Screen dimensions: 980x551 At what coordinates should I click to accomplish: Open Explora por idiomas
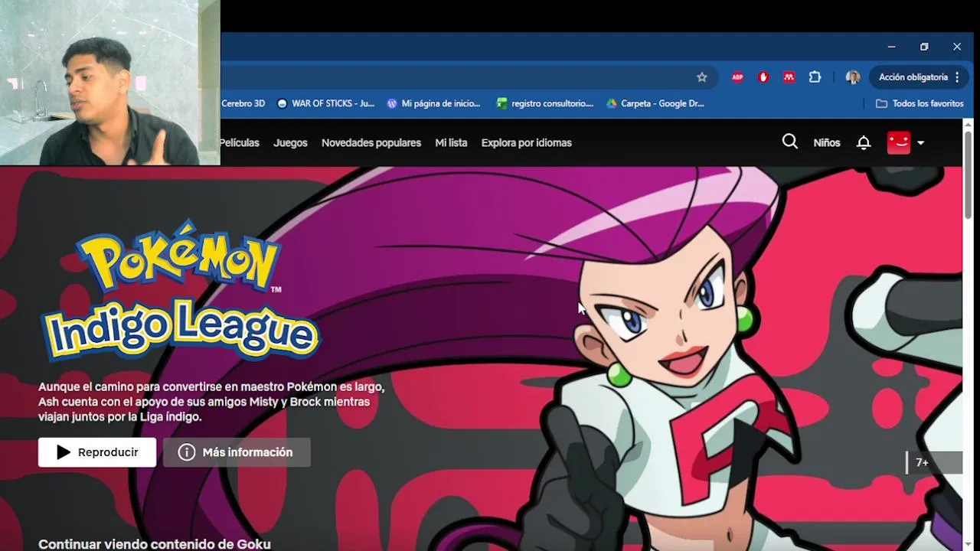[527, 143]
